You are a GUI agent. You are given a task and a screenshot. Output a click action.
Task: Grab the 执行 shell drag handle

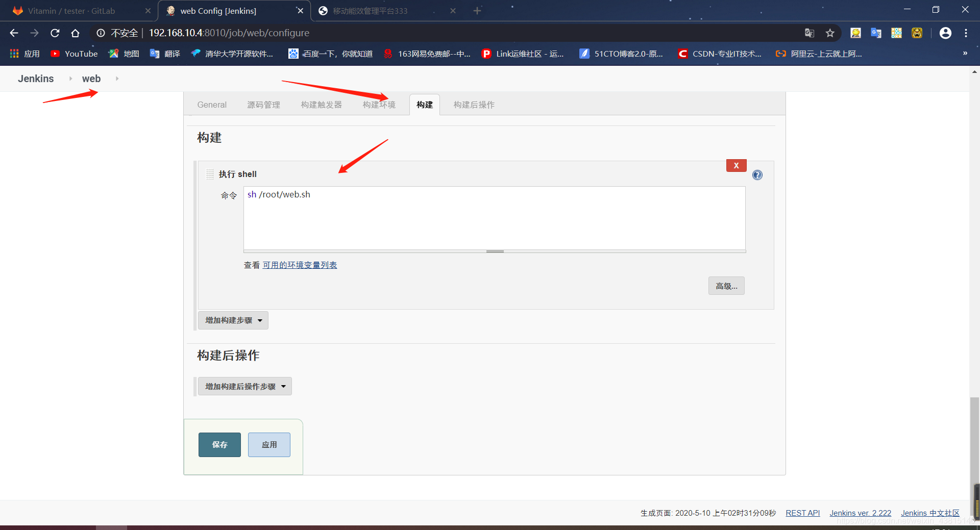click(x=210, y=174)
